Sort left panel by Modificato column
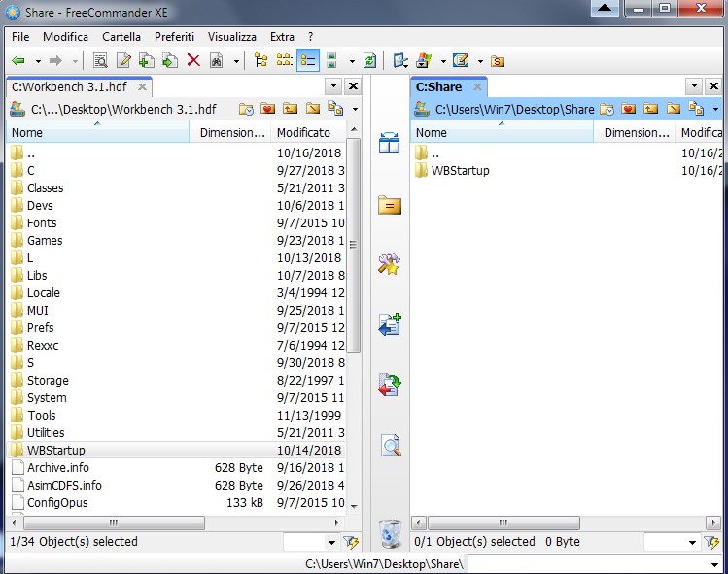The image size is (728, 574). coord(303,132)
